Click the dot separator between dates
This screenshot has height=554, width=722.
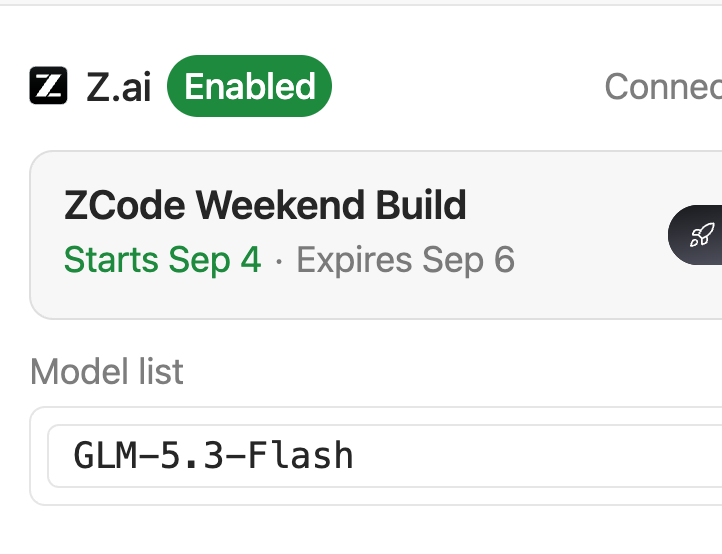point(279,261)
